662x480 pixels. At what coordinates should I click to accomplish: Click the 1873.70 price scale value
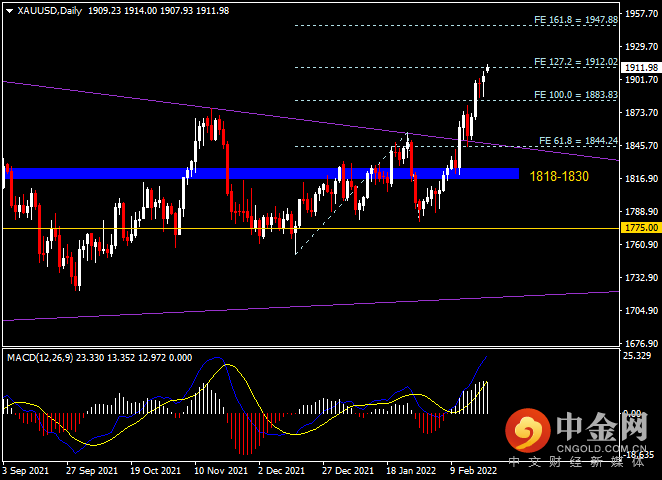(641, 112)
